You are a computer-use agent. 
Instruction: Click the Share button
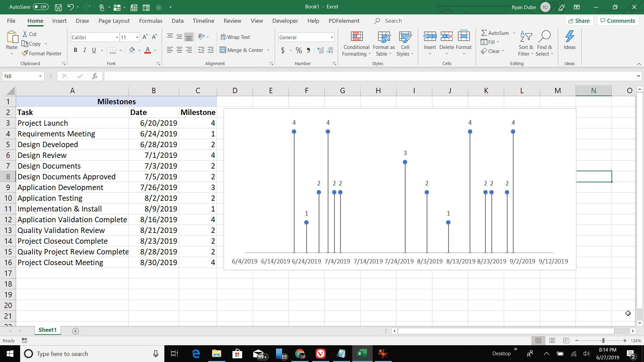[x=580, y=20]
